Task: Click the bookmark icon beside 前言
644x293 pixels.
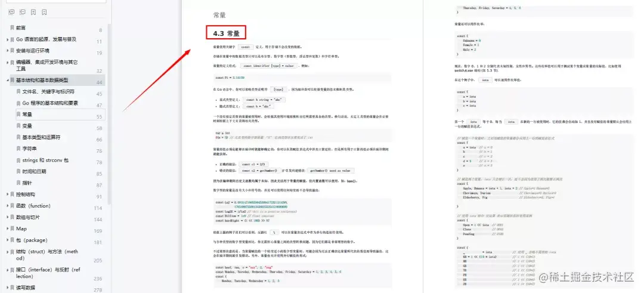Action: tap(13, 27)
